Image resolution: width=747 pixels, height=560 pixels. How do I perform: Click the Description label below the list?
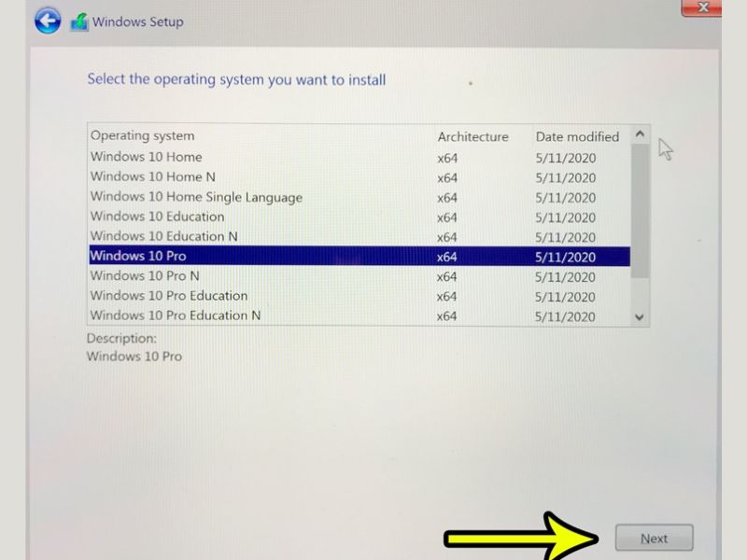tap(121, 339)
